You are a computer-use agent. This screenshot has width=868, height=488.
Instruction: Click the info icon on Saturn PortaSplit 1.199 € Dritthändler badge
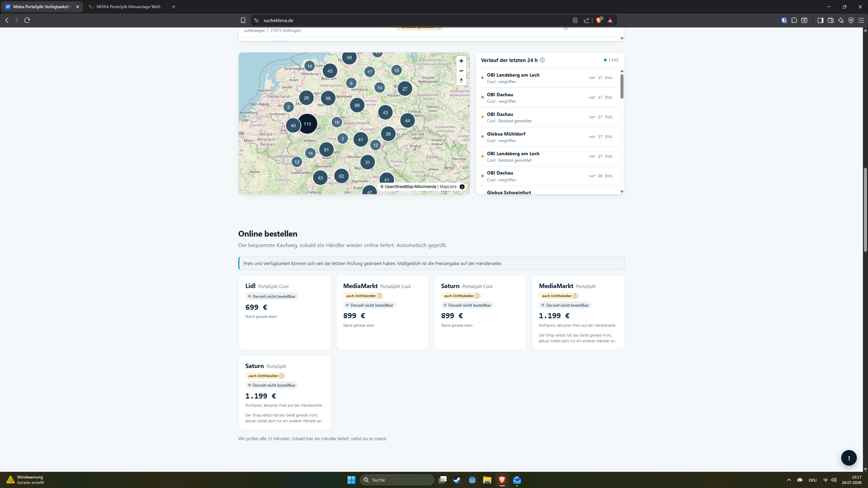pos(281,376)
